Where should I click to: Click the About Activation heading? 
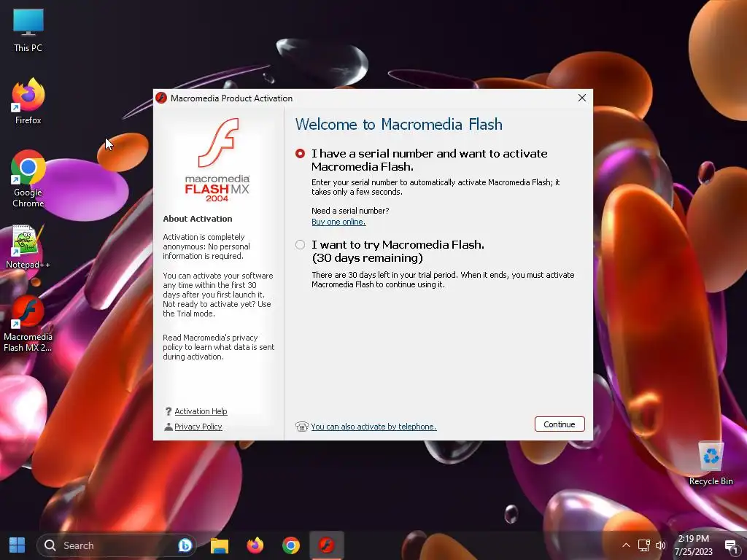coord(198,219)
